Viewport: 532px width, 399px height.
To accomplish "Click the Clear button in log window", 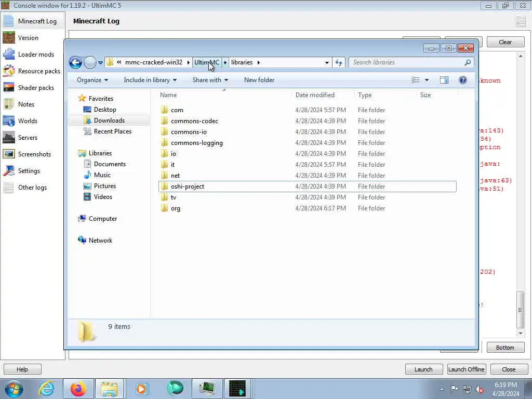I will tap(505, 42).
